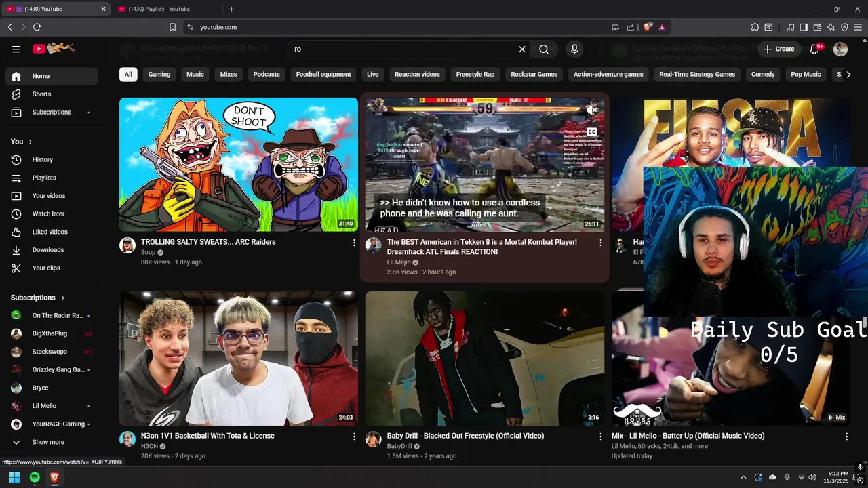Open the YouTube guide hamburger menu
Image resolution: width=868 pixels, height=488 pixels.
coord(16,49)
